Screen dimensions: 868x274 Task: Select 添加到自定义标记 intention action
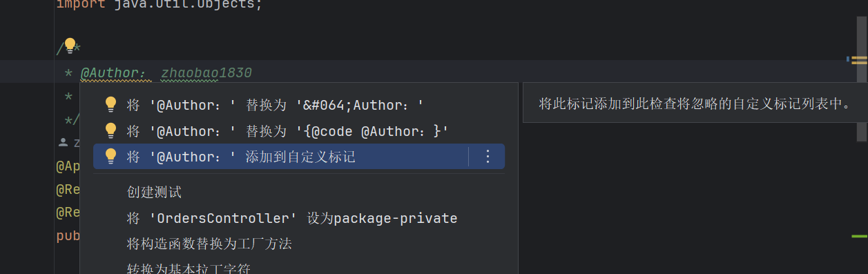[x=299, y=157]
